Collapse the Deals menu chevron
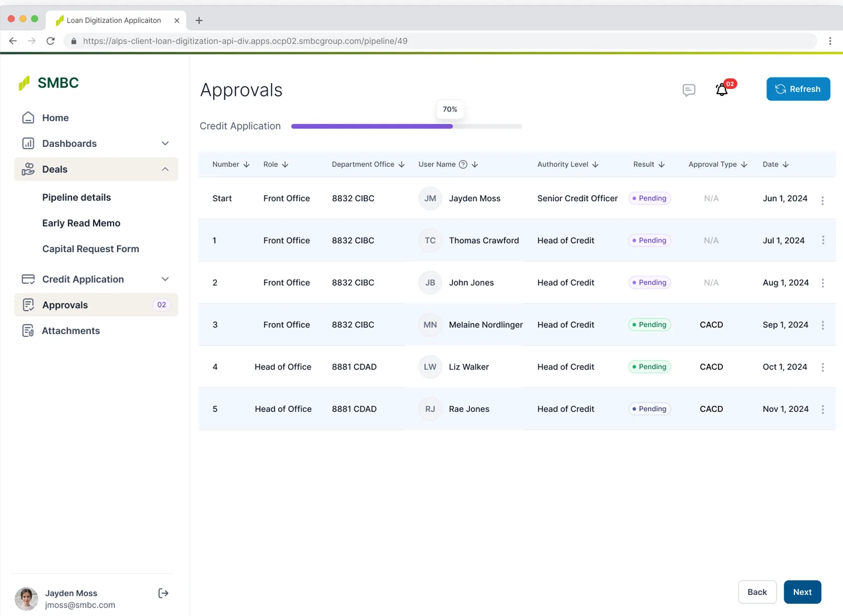 (x=165, y=169)
